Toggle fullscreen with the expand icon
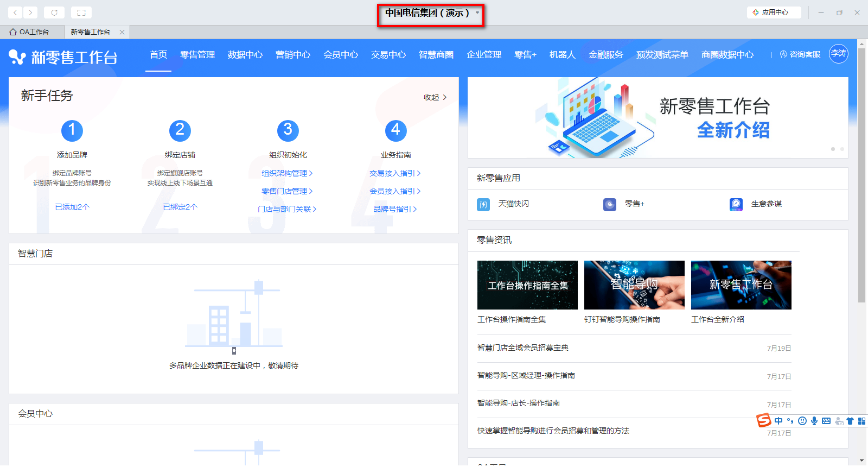Viewport: 868px width, 467px height. [x=81, y=12]
